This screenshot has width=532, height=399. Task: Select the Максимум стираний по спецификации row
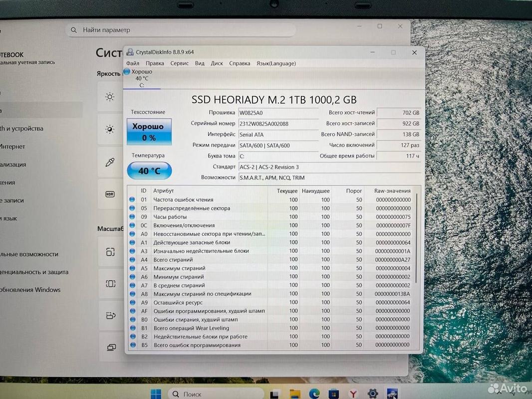[x=271, y=294]
